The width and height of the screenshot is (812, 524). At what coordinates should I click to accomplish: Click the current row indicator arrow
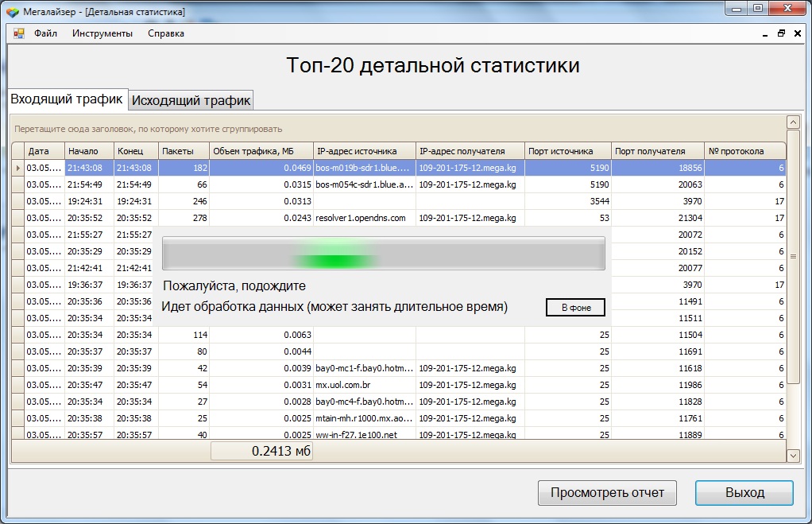click(18, 168)
